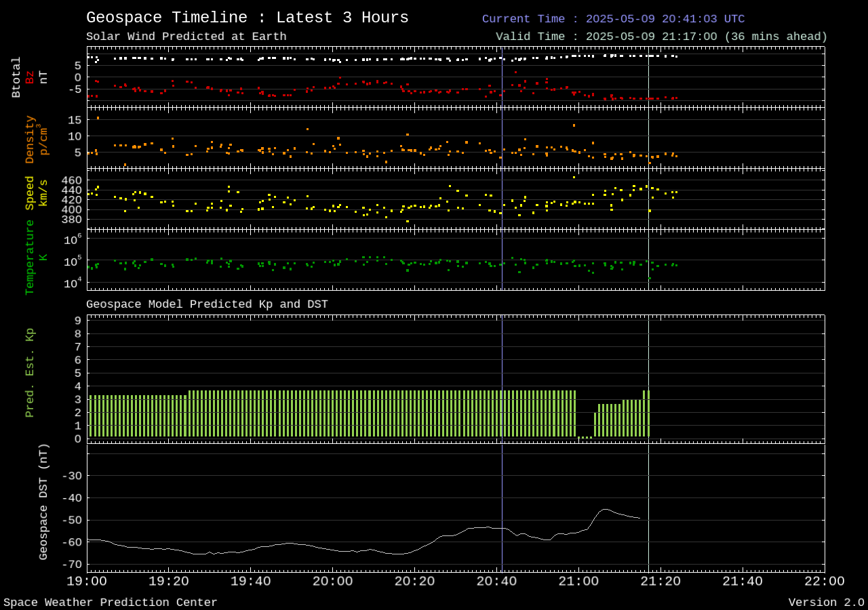Click the short Kp bars just after 21:00
This screenshot has width=868, height=610.
coord(585,437)
